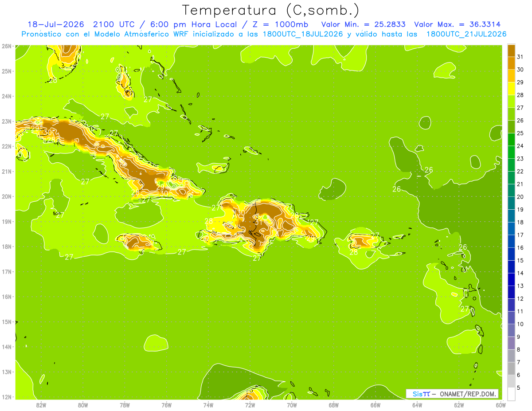This screenshot has height=411, width=532.
Task: Click the '13N' latitude axis label
Action: (x=6, y=372)
